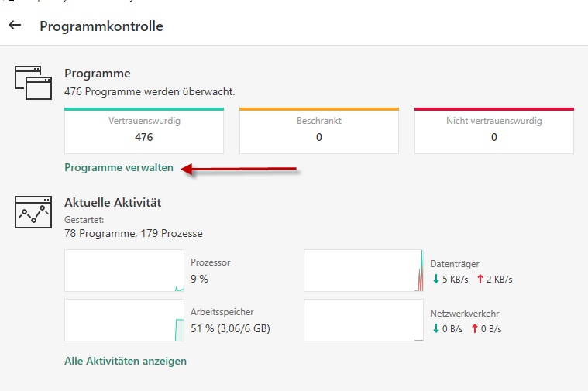Open the Alle Aktivitäten anzeigen link

click(x=126, y=361)
